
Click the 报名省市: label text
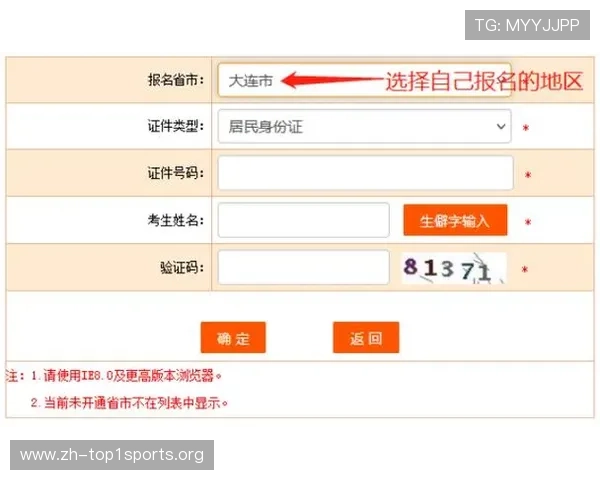[176, 80]
